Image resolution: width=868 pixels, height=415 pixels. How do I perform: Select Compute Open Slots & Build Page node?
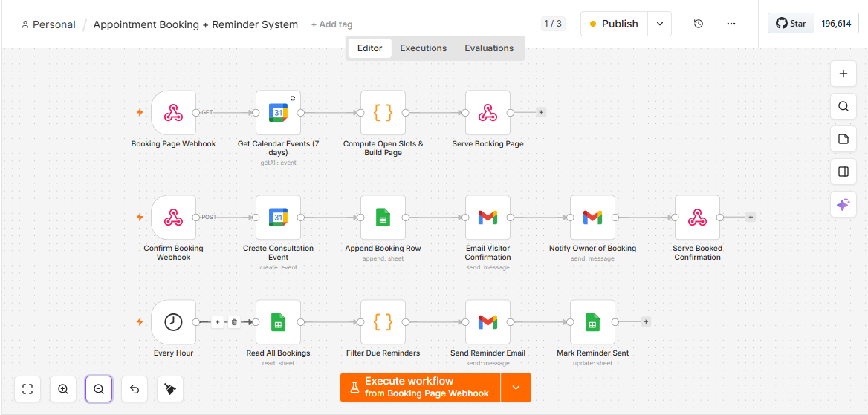coord(383,113)
